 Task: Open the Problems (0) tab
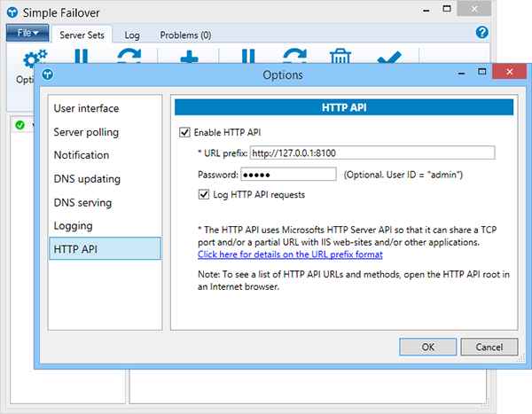pyautogui.click(x=185, y=35)
